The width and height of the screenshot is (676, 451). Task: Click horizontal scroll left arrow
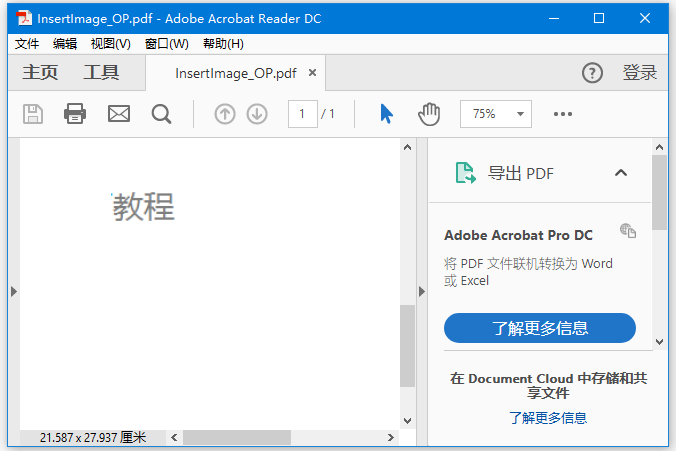click(x=174, y=437)
